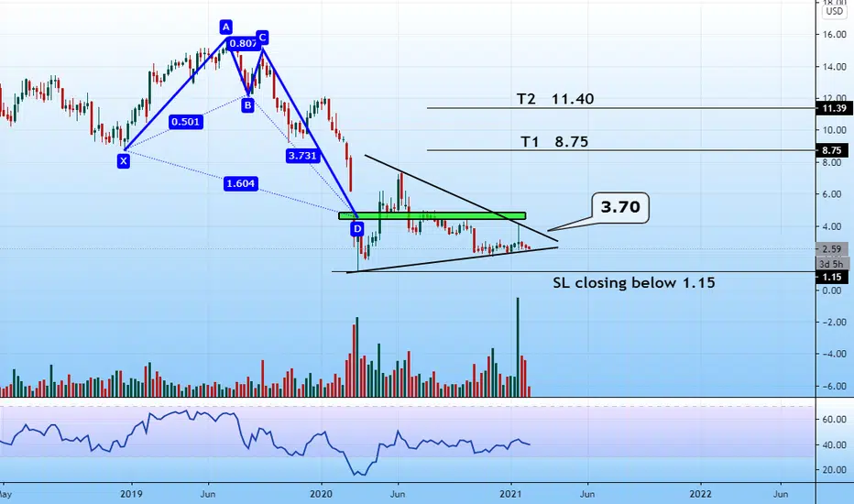This screenshot has height=504, width=854.
Task: Click the 60.00 RSI scale label
Action: click(x=835, y=420)
